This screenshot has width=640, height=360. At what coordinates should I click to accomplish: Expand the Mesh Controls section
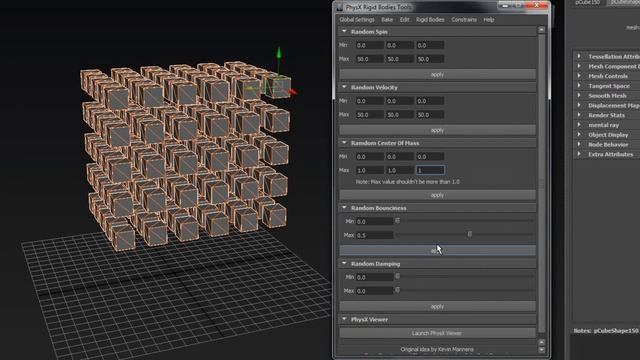(579, 76)
